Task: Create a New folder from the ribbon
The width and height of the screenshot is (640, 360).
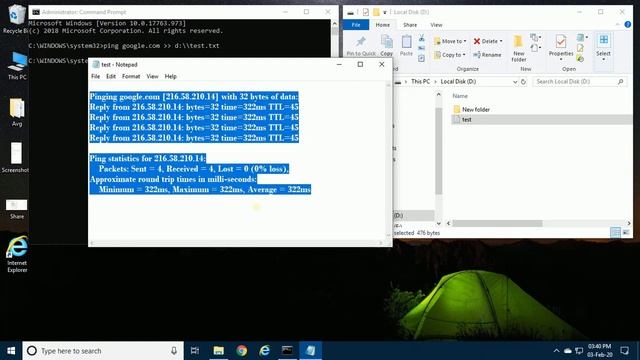Action: pos(518,48)
